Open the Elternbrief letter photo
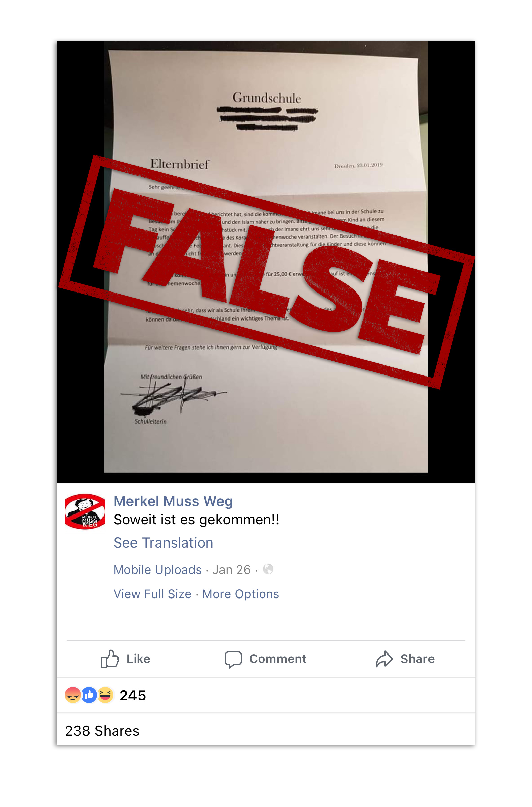 [266, 262]
